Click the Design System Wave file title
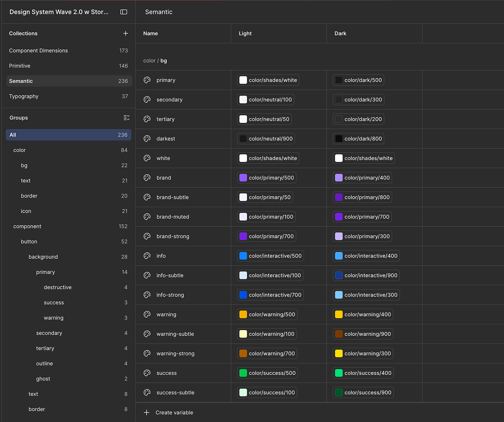The height and width of the screenshot is (422, 504). (59, 12)
